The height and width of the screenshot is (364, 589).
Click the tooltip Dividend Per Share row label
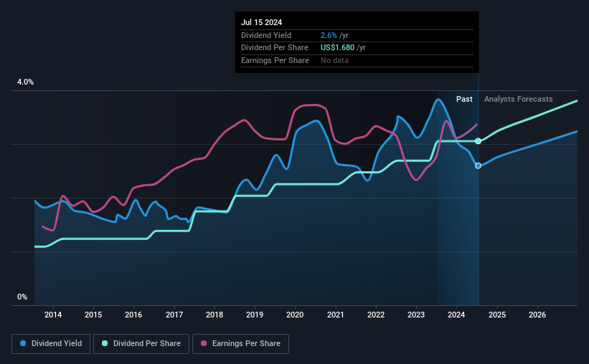[x=275, y=48]
